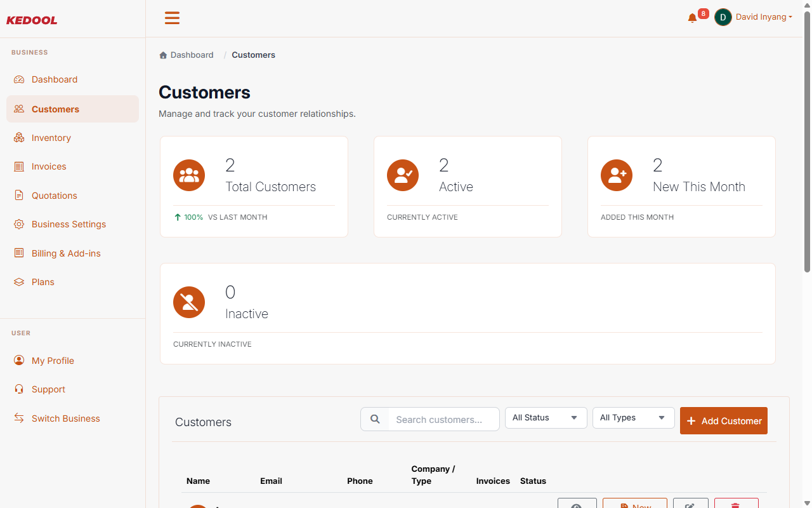
Task: Click the notification count badge "8"
Action: (x=703, y=13)
